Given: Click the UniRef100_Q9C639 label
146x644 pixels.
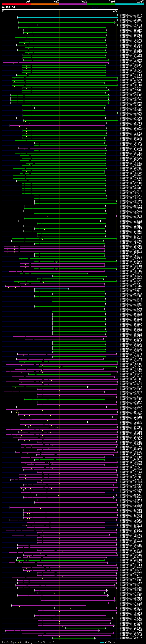Looking at the screenshot, I should tap(131, 98).
